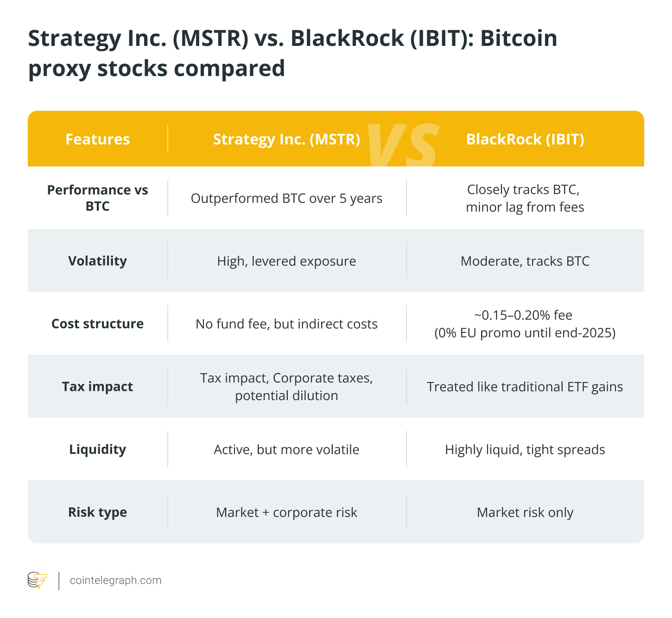
Task: Click the Liquidity row label
Action: click(x=97, y=449)
